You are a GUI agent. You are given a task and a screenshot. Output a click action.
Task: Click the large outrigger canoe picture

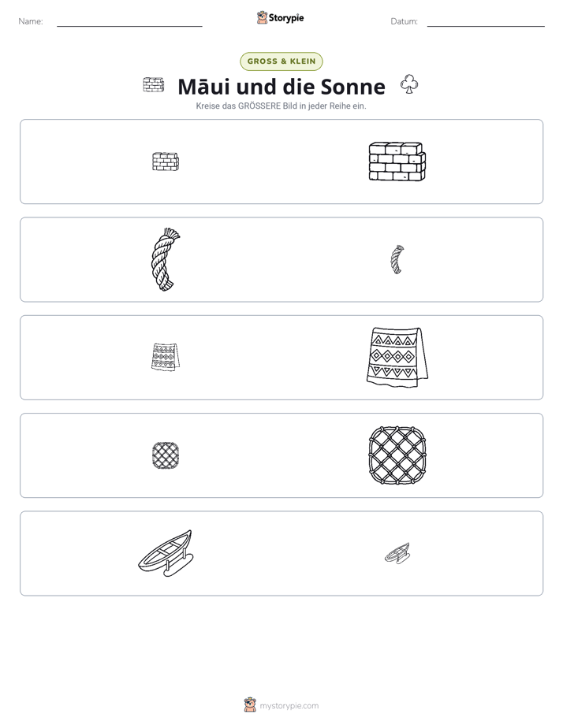pyautogui.click(x=166, y=553)
